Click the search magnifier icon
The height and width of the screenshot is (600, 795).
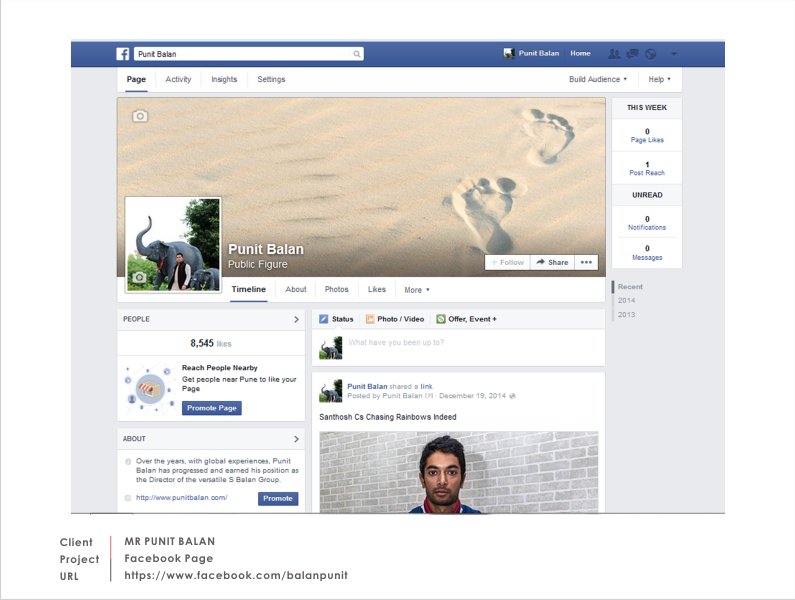coord(357,54)
